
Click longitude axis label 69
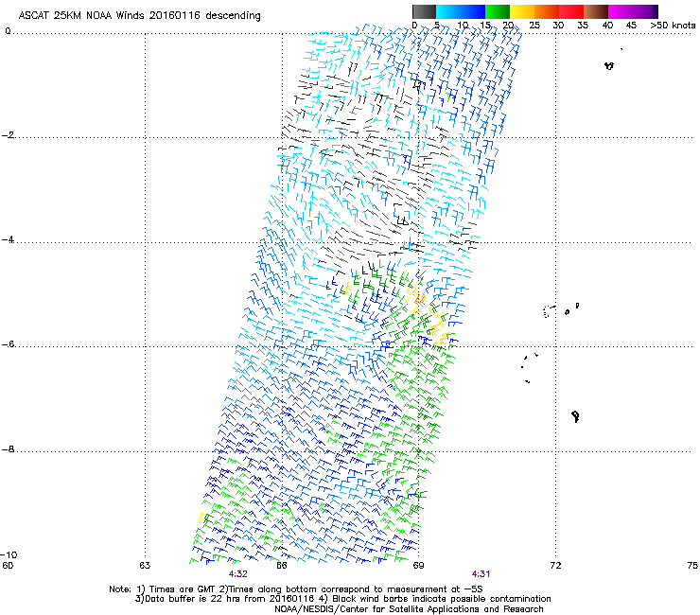point(418,566)
